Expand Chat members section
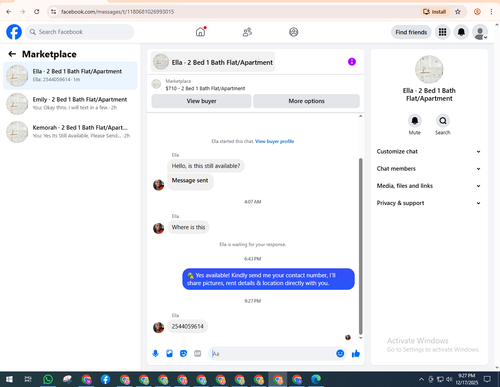The image size is (500, 387). click(x=429, y=169)
